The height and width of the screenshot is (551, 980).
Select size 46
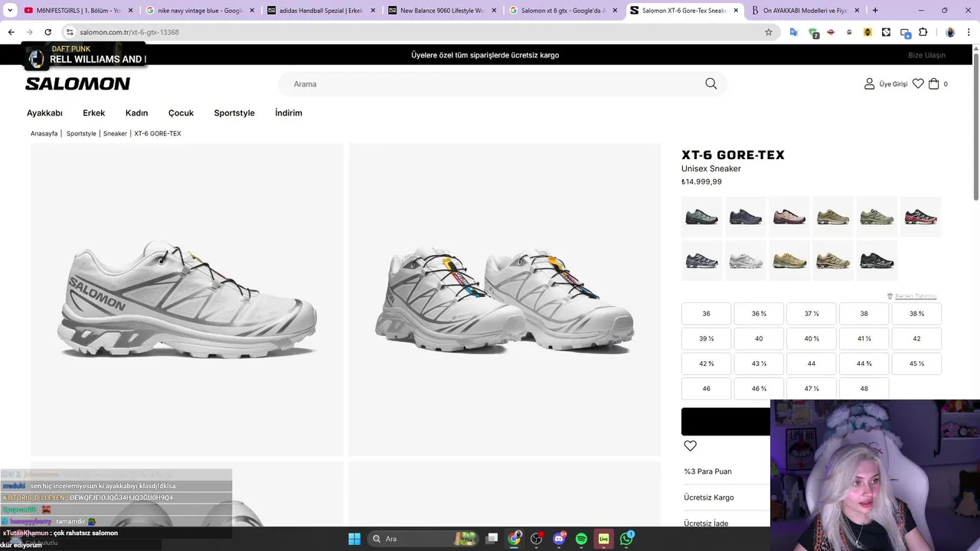[706, 388]
